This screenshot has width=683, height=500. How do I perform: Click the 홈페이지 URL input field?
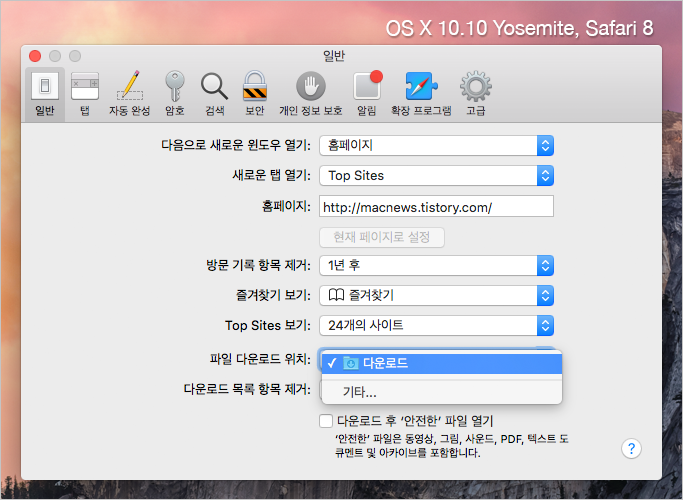coord(436,206)
